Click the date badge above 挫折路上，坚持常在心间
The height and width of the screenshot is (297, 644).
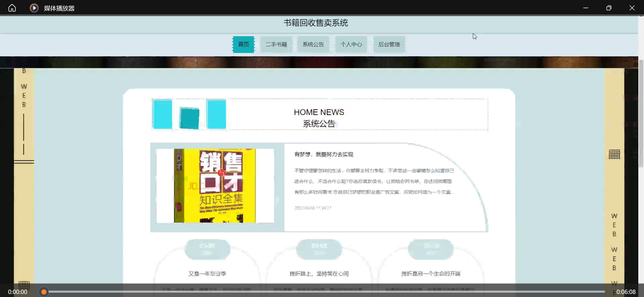click(x=319, y=249)
